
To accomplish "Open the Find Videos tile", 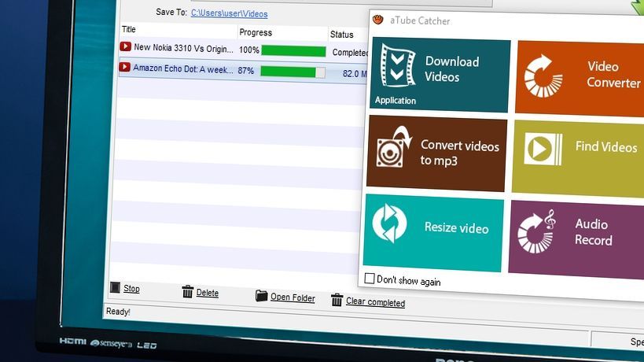I will coord(578,159).
